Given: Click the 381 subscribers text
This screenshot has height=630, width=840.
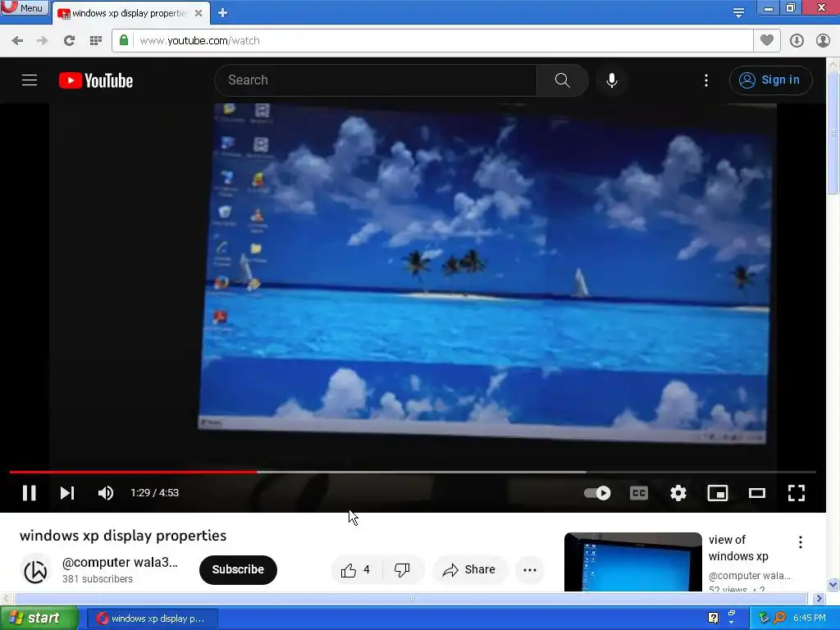Looking at the screenshot, I should pyautogui.click(x=98, y=579).
